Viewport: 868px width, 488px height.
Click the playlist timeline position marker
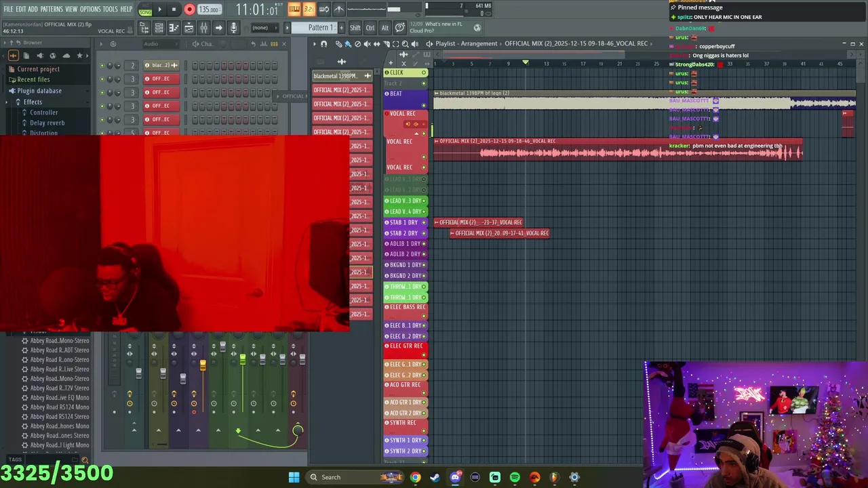pyautogui.click(x=526, y=63)
